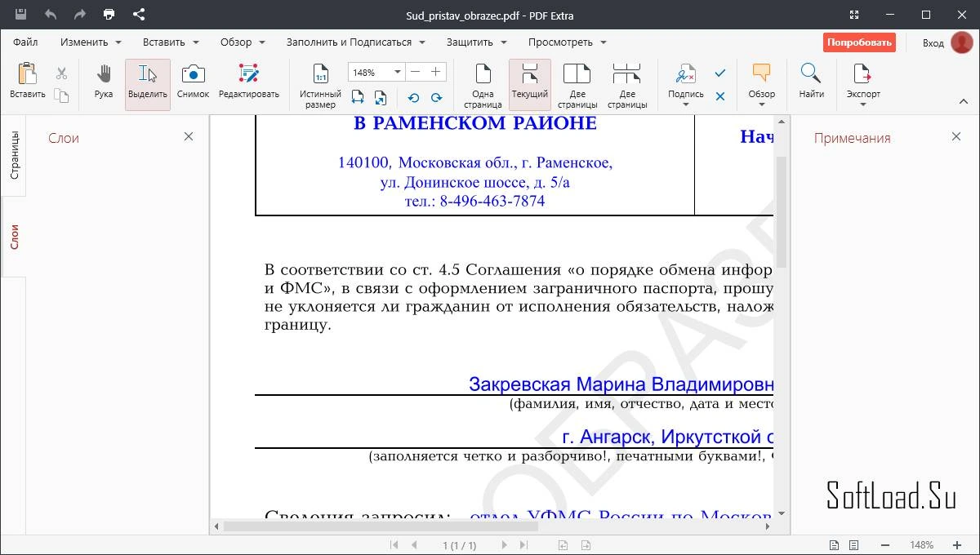Enter fullscreen mode from title bar icon

(x=853, y=15)
